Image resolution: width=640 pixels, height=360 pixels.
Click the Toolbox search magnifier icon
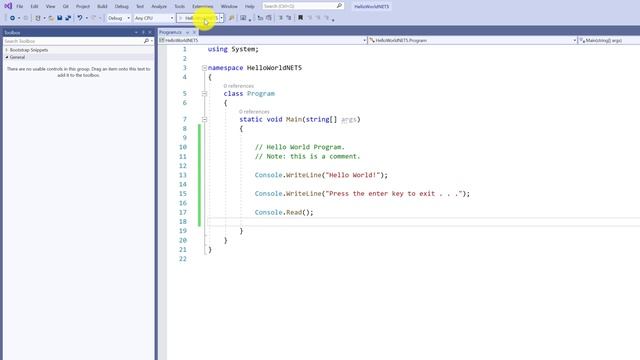coord(146,41)
